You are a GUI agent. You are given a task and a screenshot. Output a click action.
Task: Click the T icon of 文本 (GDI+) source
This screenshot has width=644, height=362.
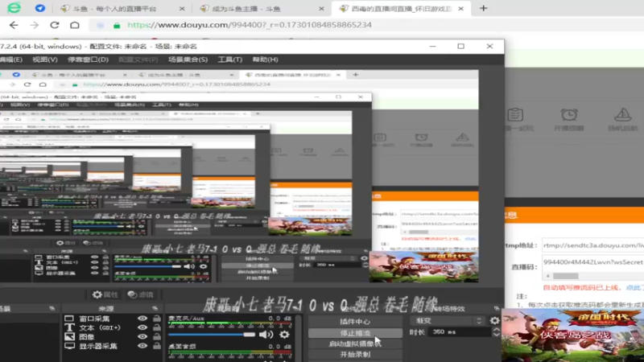[69, 327]
